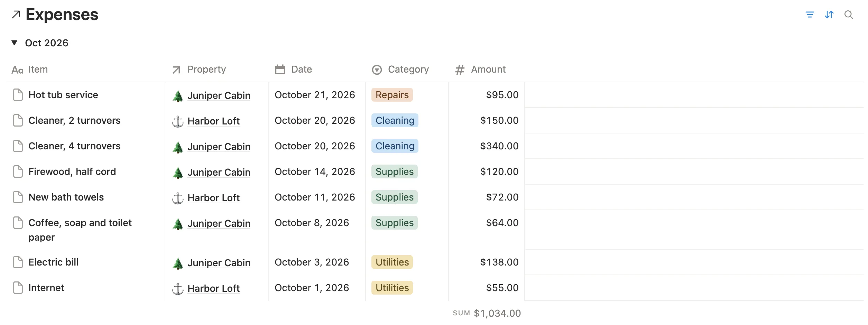Click the Oct 2026 group label
The image size is (868, 325).
47,43
